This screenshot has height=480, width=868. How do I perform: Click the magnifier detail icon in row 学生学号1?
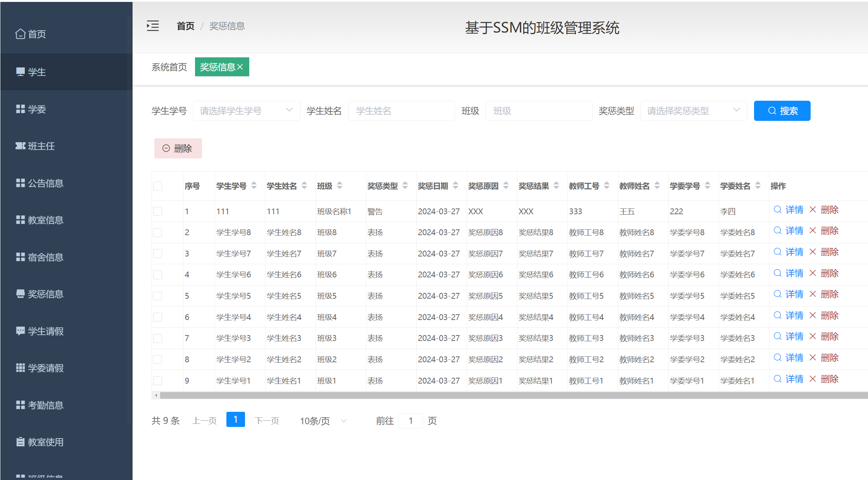pyautogui.click(x=777, y=379)
